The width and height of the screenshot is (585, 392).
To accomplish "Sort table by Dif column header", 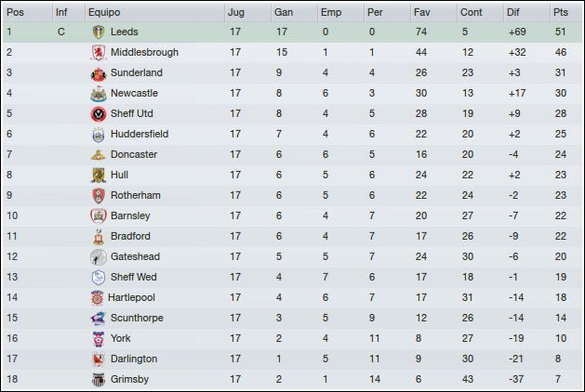I will pos(513,12).
